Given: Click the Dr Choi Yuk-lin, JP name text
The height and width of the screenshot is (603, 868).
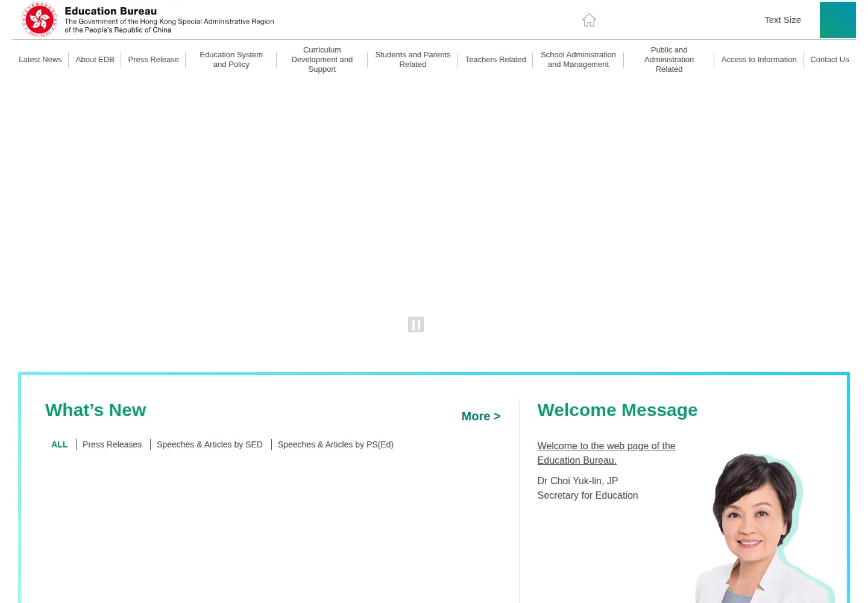Looking at the screenshot, I should [x=577, y=481].
